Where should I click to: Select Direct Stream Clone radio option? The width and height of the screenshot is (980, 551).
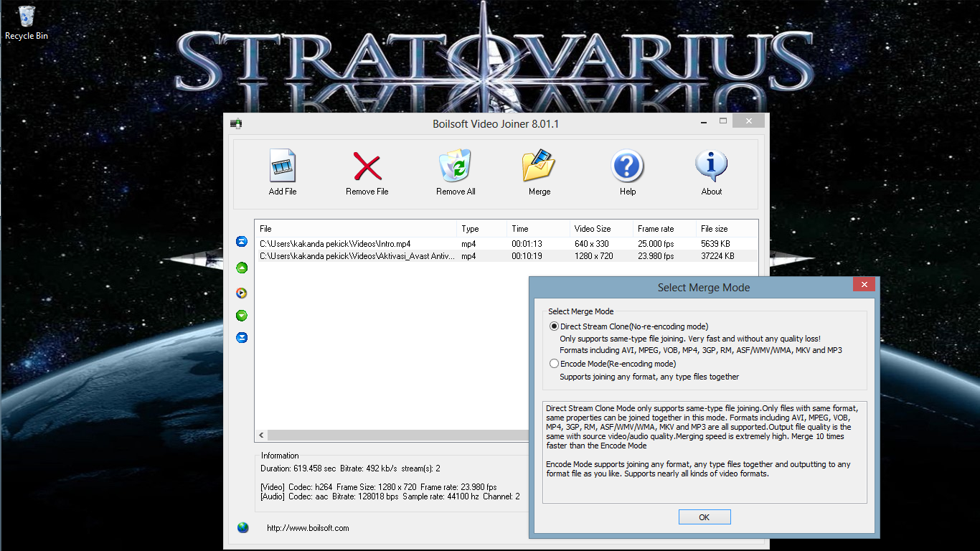tap(554, 326)
